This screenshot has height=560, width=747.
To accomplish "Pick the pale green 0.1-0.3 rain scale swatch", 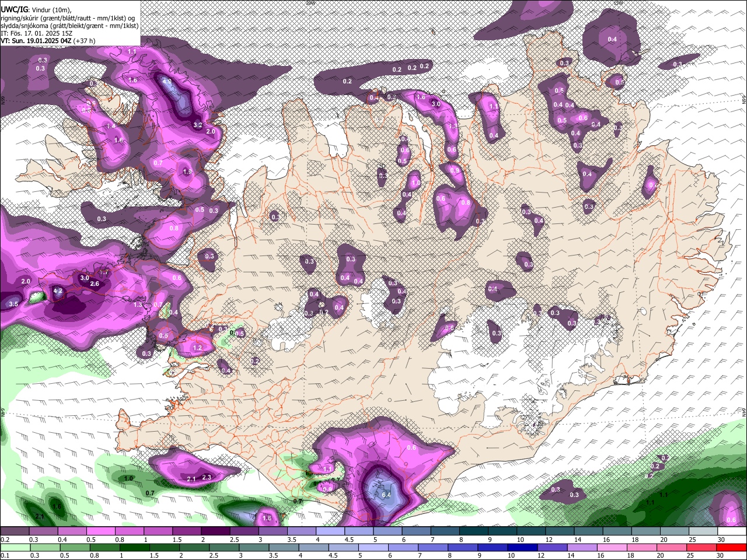I will click(15, 547).
